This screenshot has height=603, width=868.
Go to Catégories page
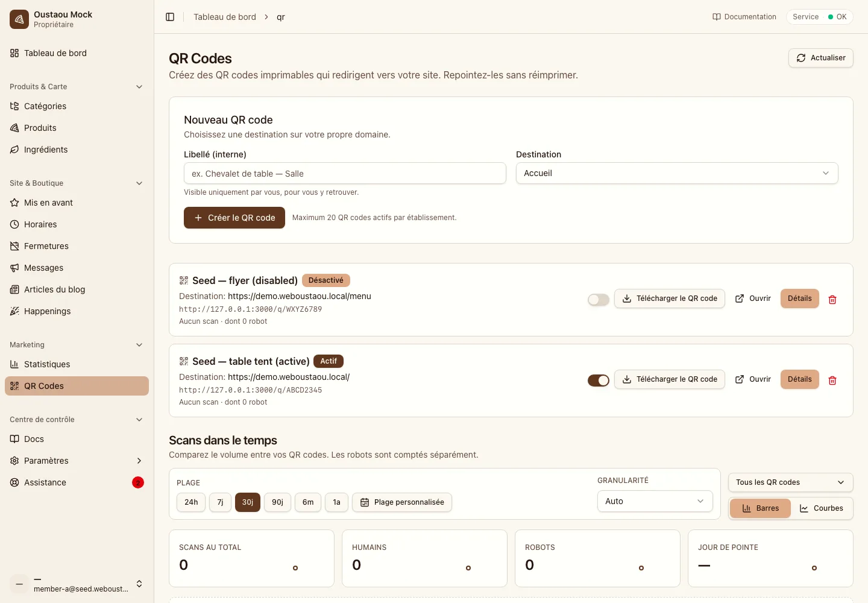(77, 106)
